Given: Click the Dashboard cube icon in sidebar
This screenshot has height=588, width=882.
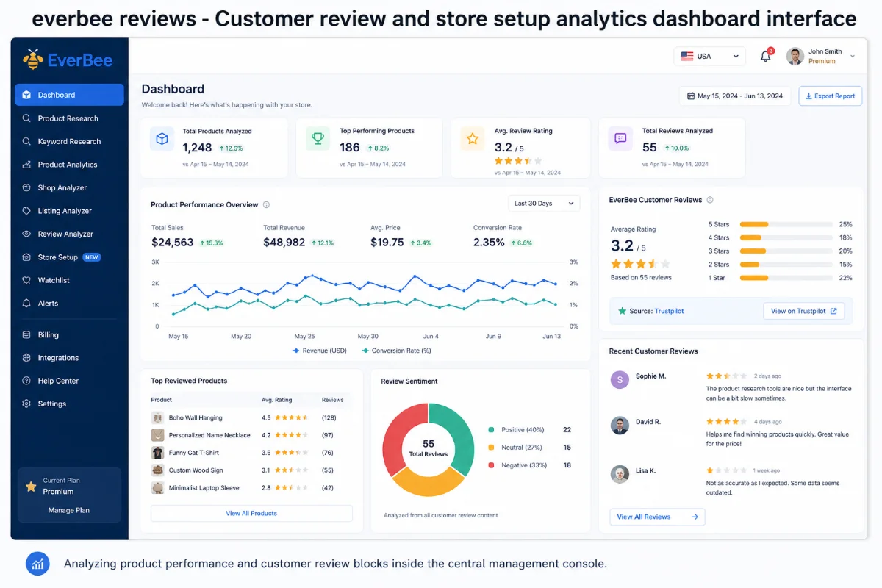Looking at the screenshot, I should point(26,95).
